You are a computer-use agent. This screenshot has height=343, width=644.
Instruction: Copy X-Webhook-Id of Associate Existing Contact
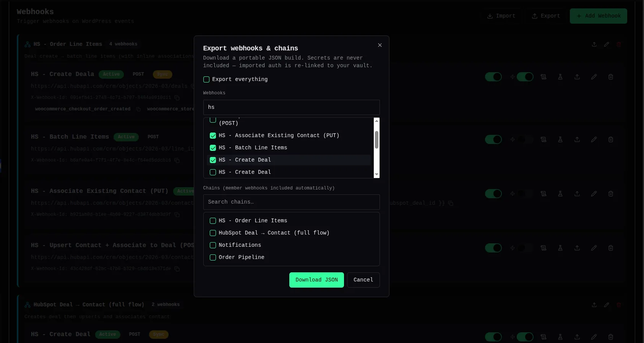tap(177, 215)
